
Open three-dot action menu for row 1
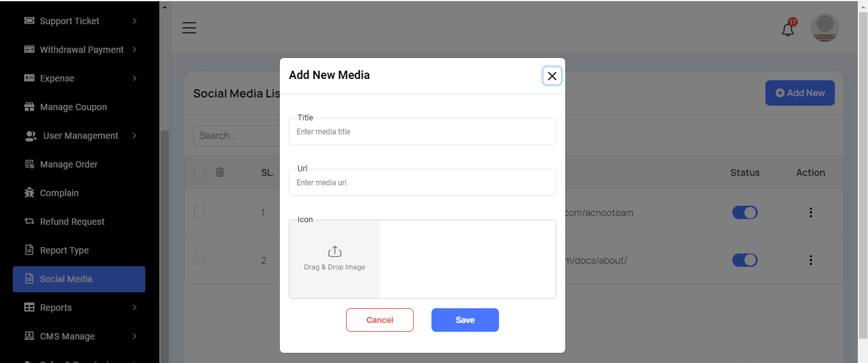coord(810,213)
